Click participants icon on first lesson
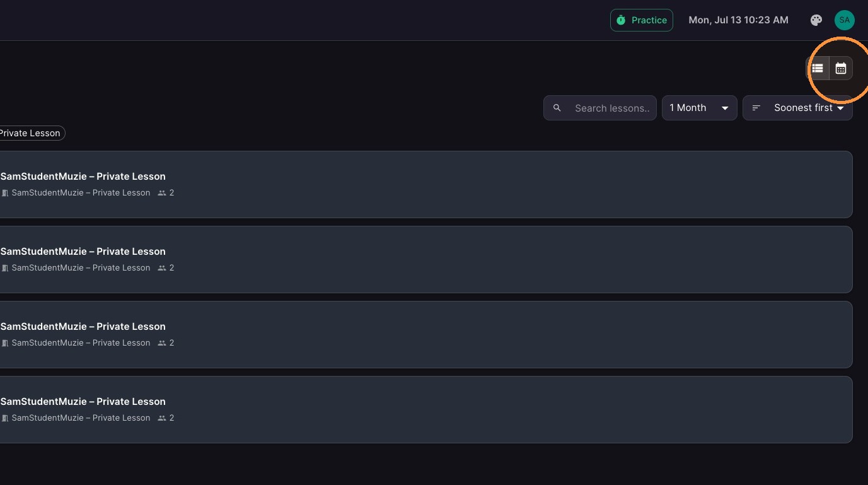The width and height of the screenshot is (868, 485). (162, 193)
